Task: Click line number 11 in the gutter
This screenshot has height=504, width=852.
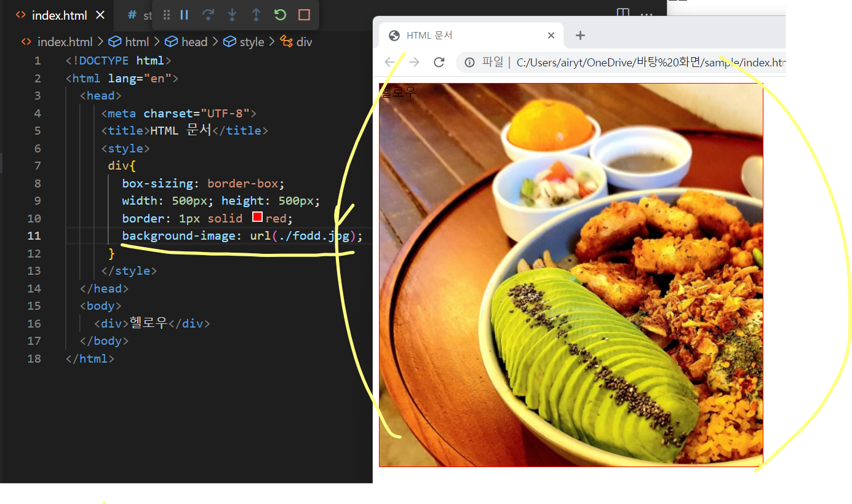Action: point(34,235)
